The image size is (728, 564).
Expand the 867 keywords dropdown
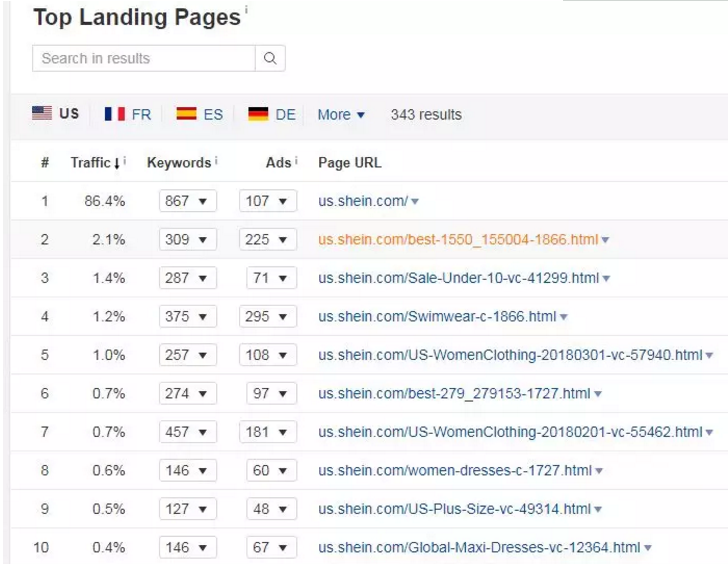188,201
